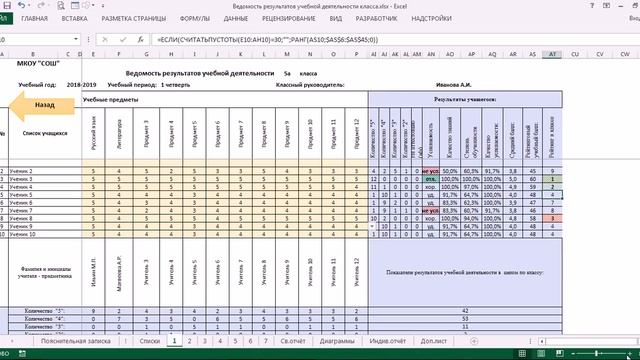The image size is (640, 360).
Task: Switch to sheet tab 3
Action: pyautogui.click(x=204, y=341)
